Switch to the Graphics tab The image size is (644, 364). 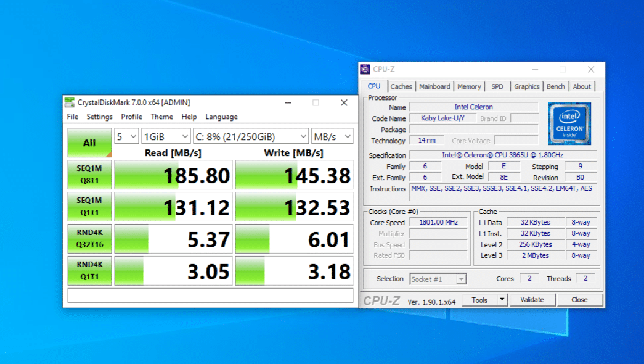pos(526,86)
